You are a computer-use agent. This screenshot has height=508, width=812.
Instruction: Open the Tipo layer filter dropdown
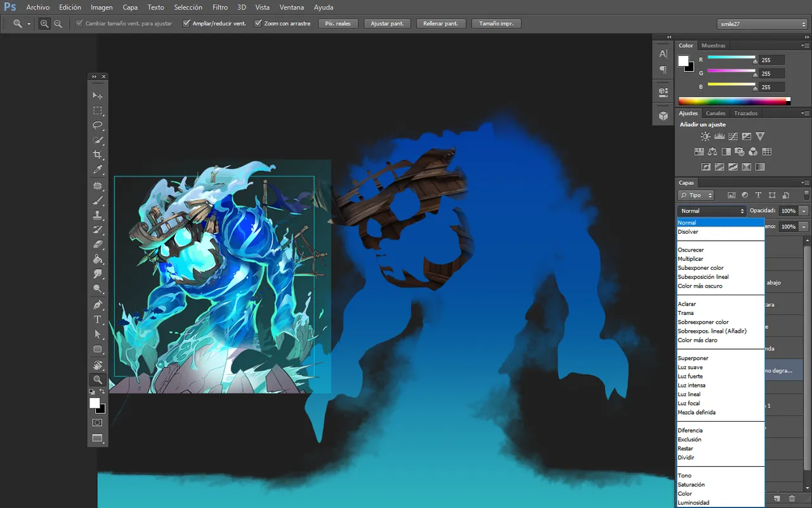coord(696,195)
